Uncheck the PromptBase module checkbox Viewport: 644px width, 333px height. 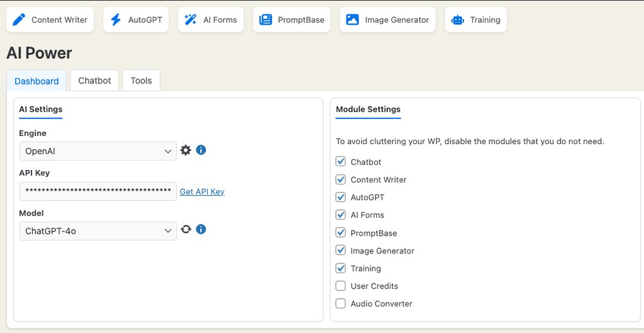[x=341, y=233]
